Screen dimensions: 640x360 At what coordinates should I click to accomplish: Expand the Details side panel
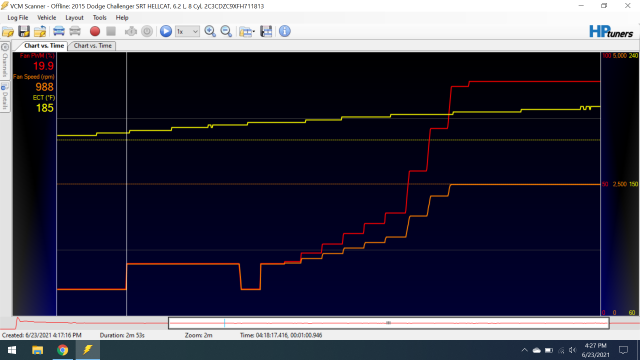[x=5, y=96]
